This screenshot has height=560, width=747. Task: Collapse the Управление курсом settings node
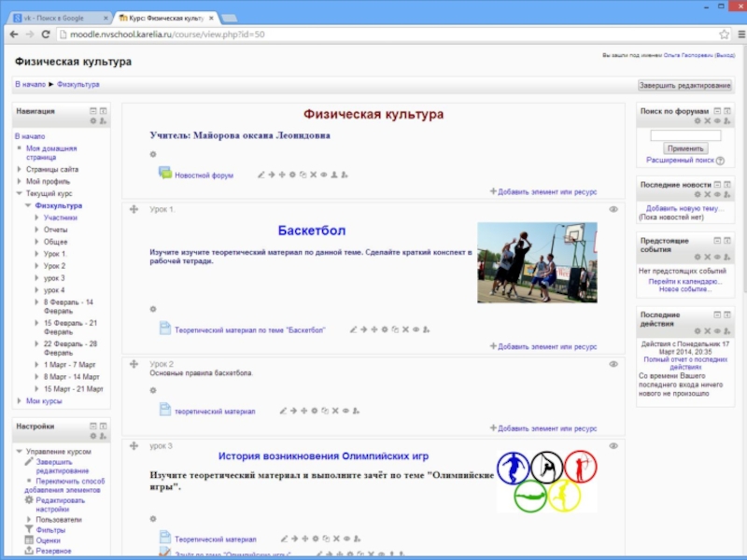pos(19,451)
